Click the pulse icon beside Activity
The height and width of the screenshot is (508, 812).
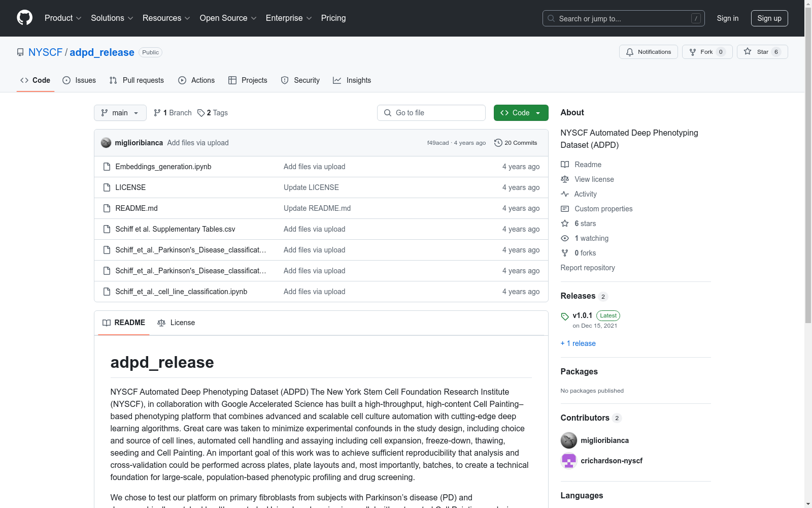565,194
